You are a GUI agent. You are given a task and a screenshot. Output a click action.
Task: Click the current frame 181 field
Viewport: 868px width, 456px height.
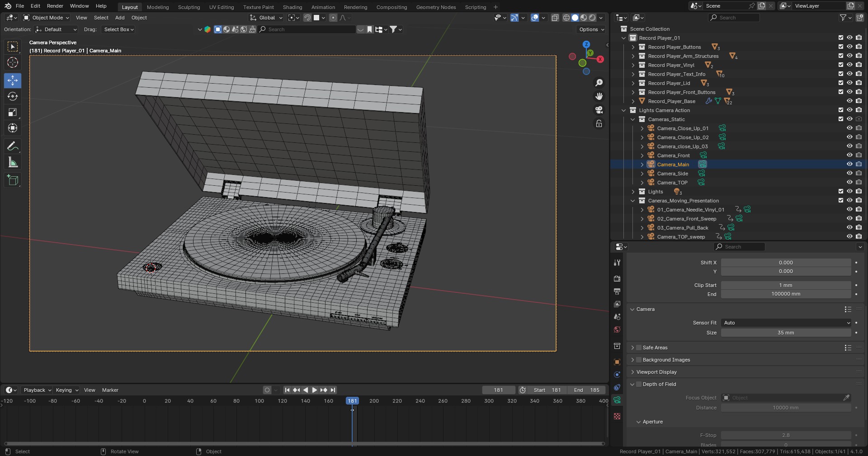(499, 390)
